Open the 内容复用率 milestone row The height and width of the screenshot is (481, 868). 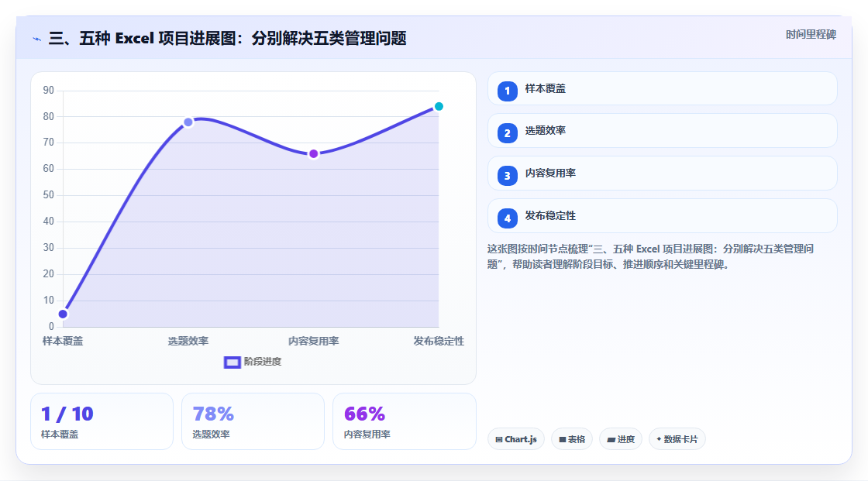[662, 174]
